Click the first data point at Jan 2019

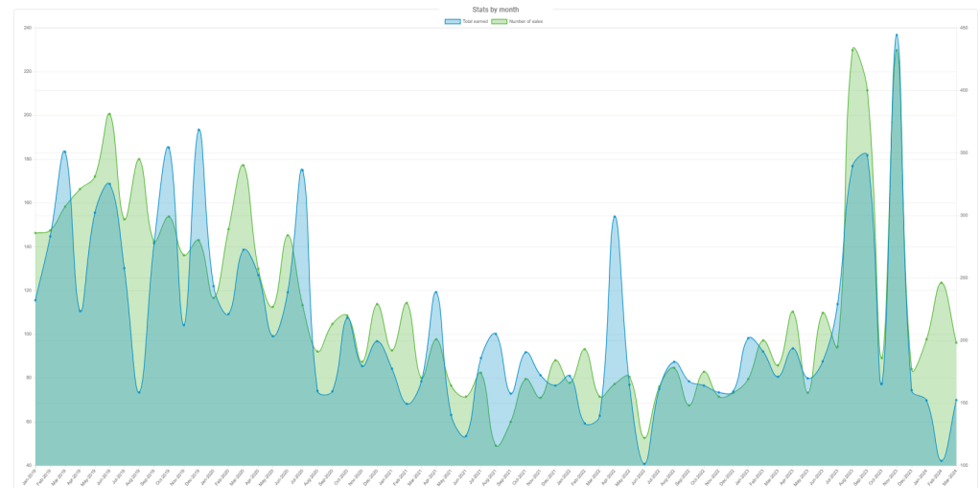coord(35,300)
